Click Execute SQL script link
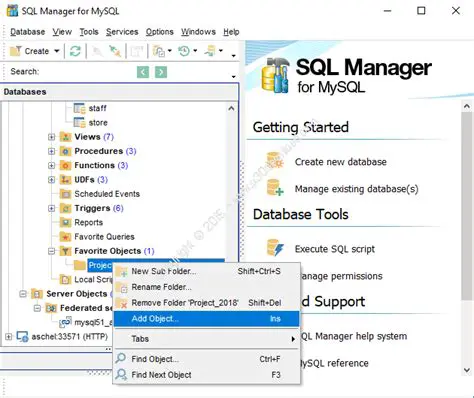This screenshot has height=398, width=474. click(335, 249)
